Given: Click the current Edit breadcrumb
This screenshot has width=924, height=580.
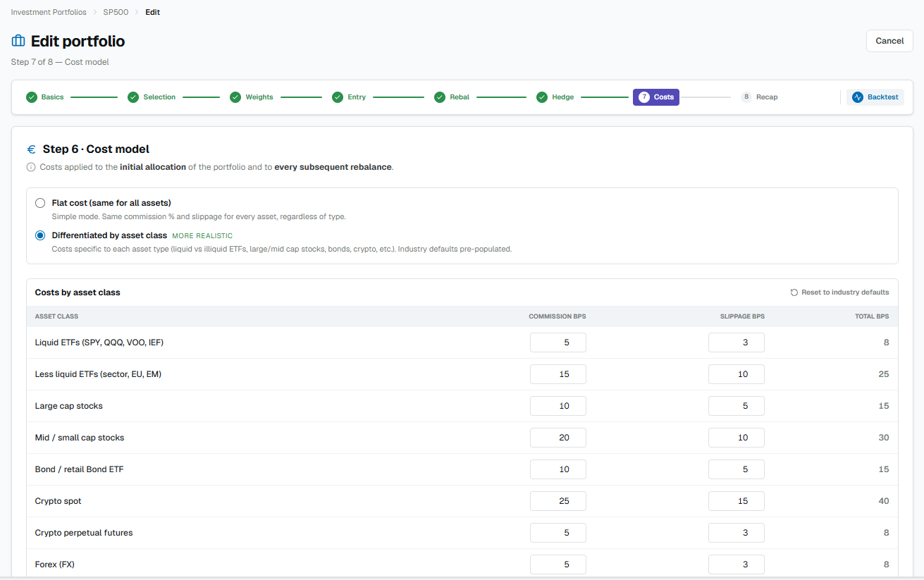Looking at the screenshot, I should click(x=153, y=12).
